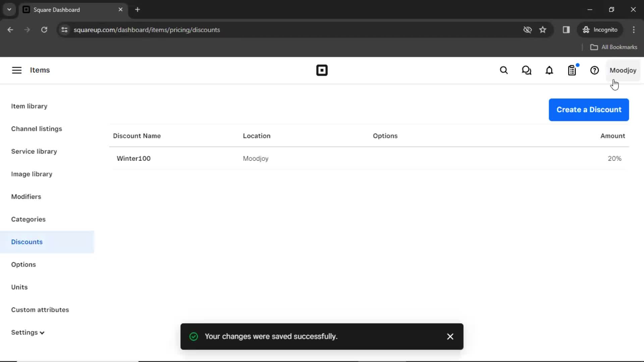644x362 pixels.
Task: Open the Winter100 discount row
Action: 369,159
